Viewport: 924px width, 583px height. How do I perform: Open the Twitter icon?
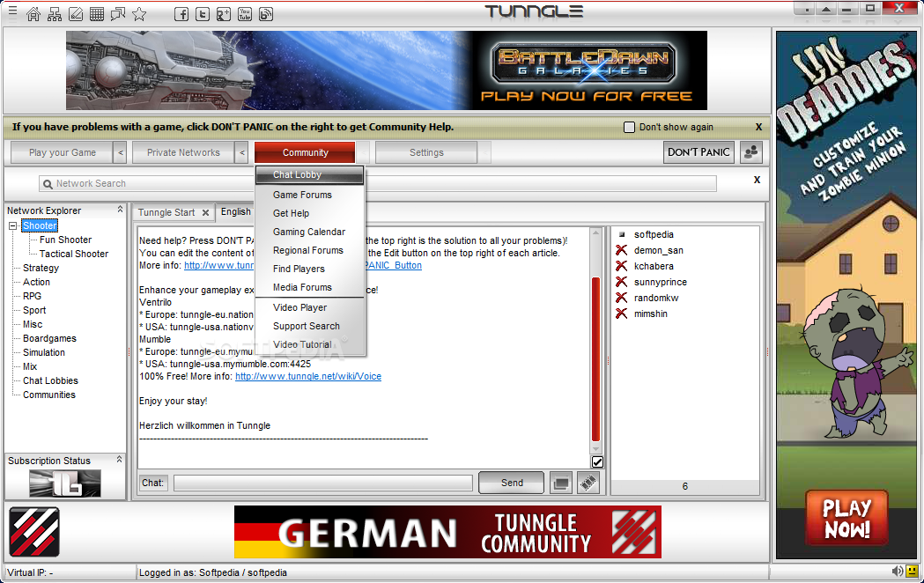pos(202,14)
